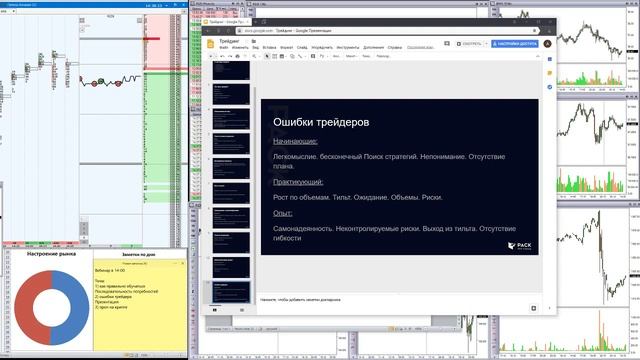Switch to grid view icon below the thumbnails

tap(242, 310)
